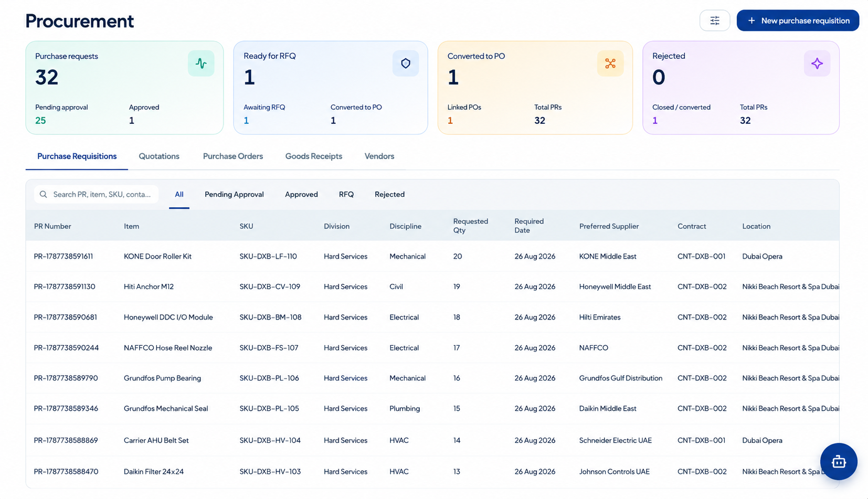Click Grundfos Mechanical Seal item
Image resolution: width=868 pixels, height=499 pixels.
166,408
